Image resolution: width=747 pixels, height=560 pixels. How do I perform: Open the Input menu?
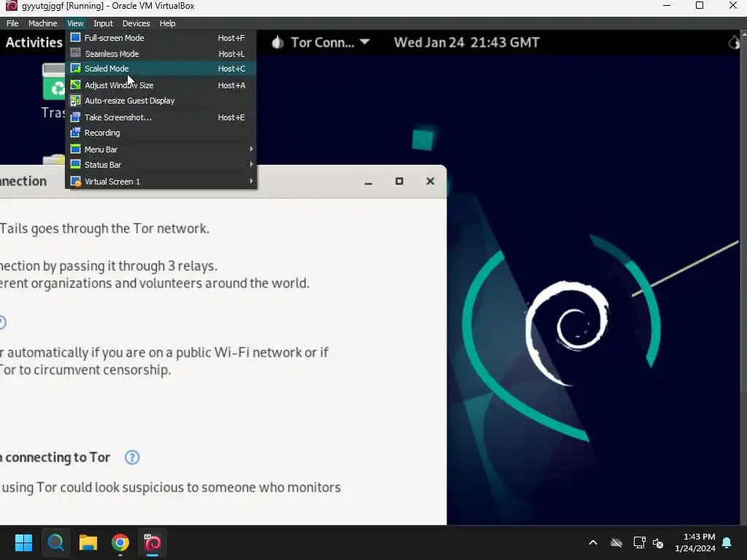coord(103,23)
